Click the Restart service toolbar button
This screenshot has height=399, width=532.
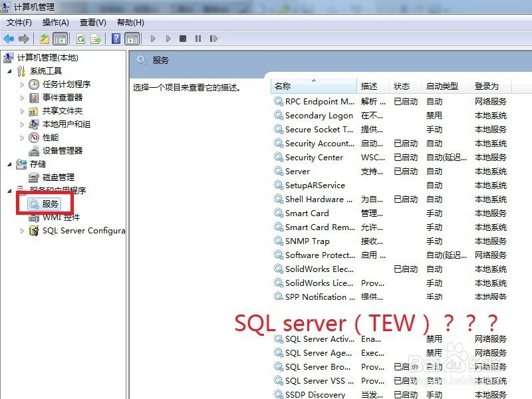point(213,39)
